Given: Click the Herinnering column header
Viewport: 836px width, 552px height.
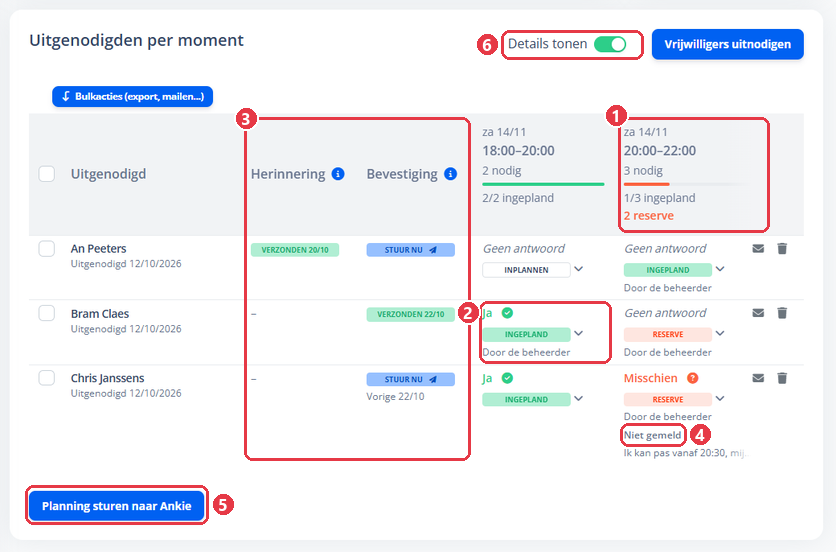Looking at the screenshot, I should click(x=288, y=174).
